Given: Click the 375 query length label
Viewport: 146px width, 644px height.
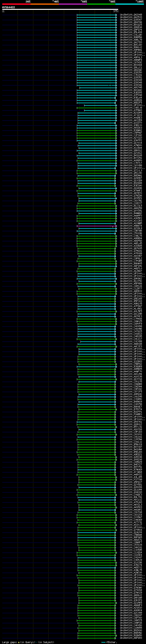Looking at the screenshot, I should coord(115,11).
